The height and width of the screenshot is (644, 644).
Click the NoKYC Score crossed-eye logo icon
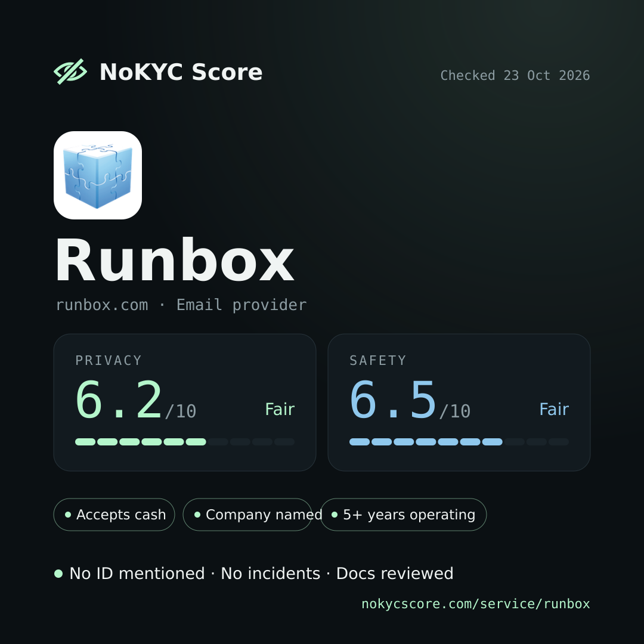(70, 72)
